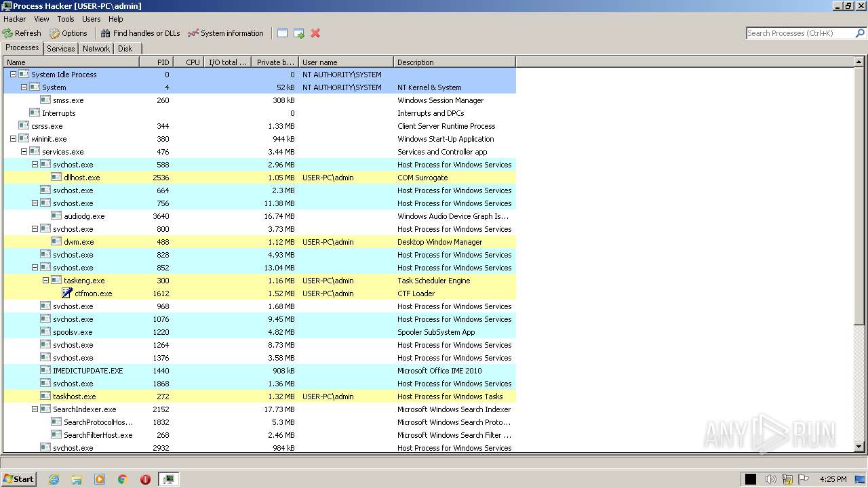Collapse svchost.exe PID 800 node
This screenshot has width=868, height=488.
tap(35, 229)
